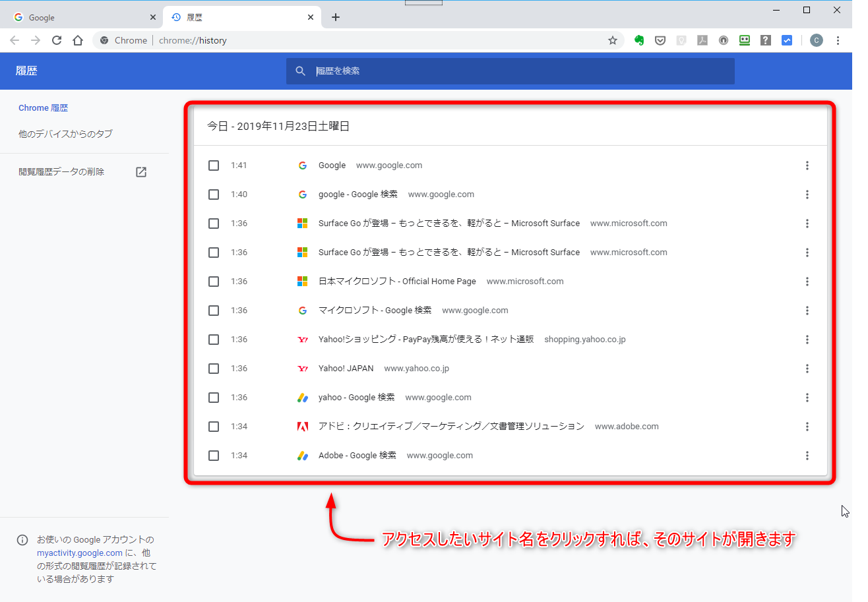The image size is (868, 602).
Task: Click the green robot face extension icon
Action: click(x=745, y=40)
